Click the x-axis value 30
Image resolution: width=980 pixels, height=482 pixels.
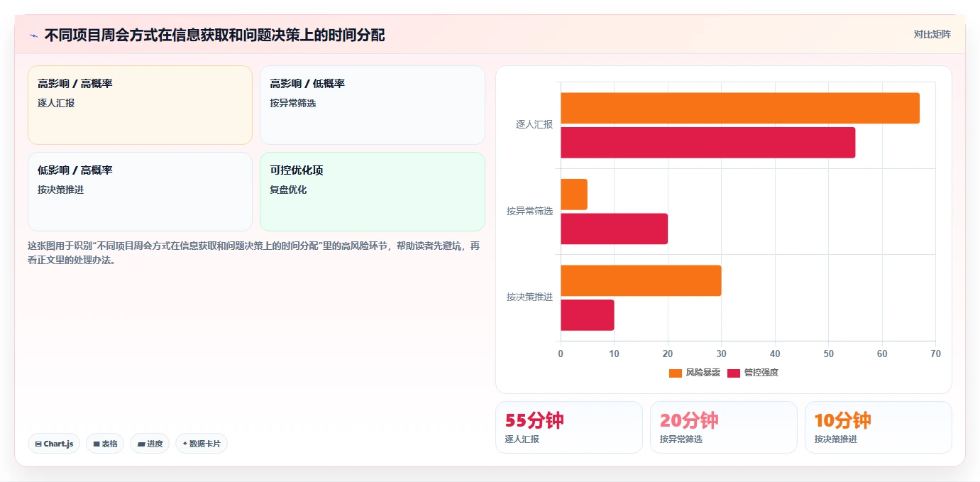click(x=721, y=354)
